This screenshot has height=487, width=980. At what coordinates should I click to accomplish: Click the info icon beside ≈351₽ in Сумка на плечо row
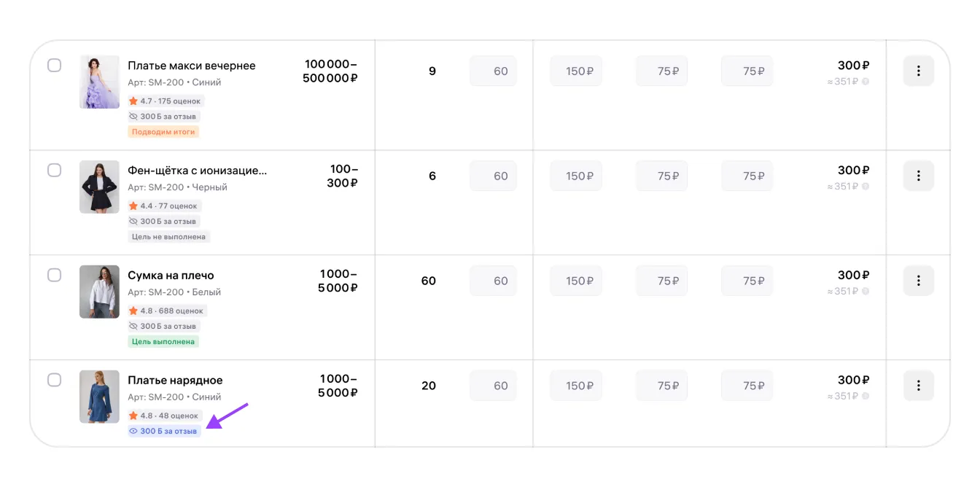(866, 292)
